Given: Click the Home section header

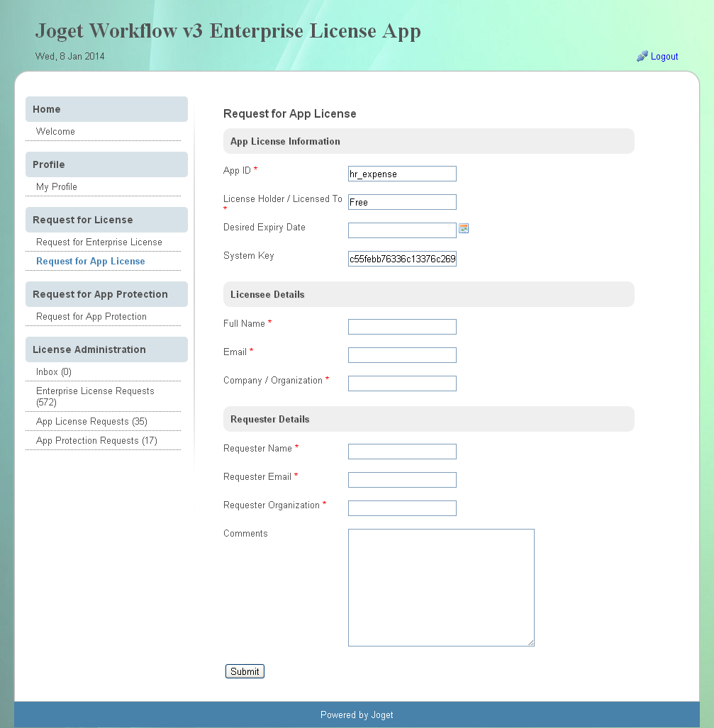Looking at the screenshot, I should (x=106, y=109).
